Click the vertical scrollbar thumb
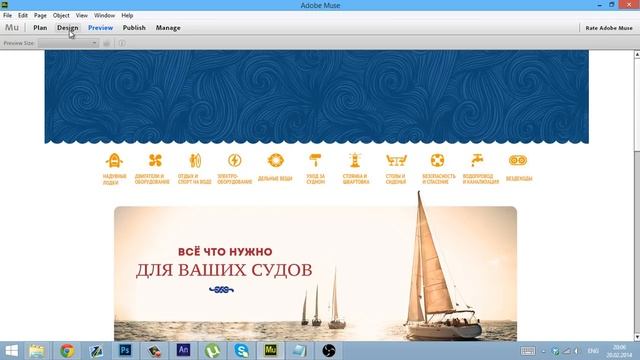 [637, 104]
